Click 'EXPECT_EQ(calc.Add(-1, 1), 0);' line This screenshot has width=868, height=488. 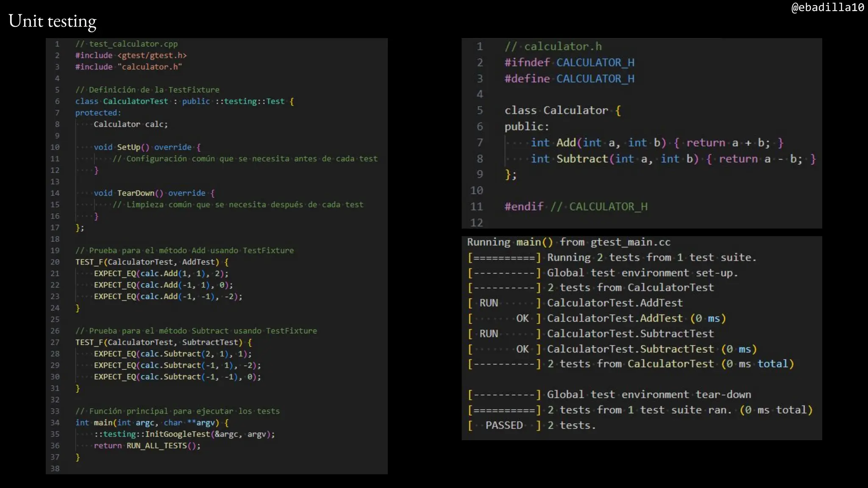point(163,284)
